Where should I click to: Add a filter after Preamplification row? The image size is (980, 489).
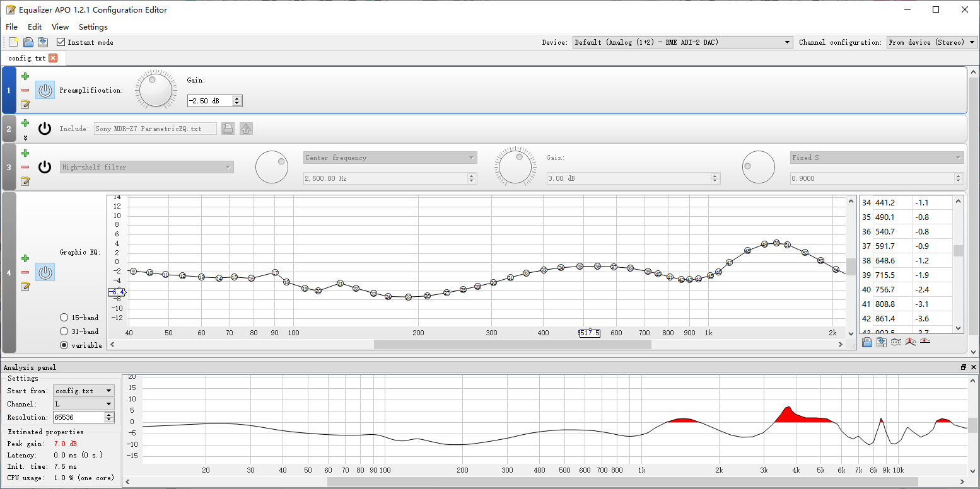25,77
